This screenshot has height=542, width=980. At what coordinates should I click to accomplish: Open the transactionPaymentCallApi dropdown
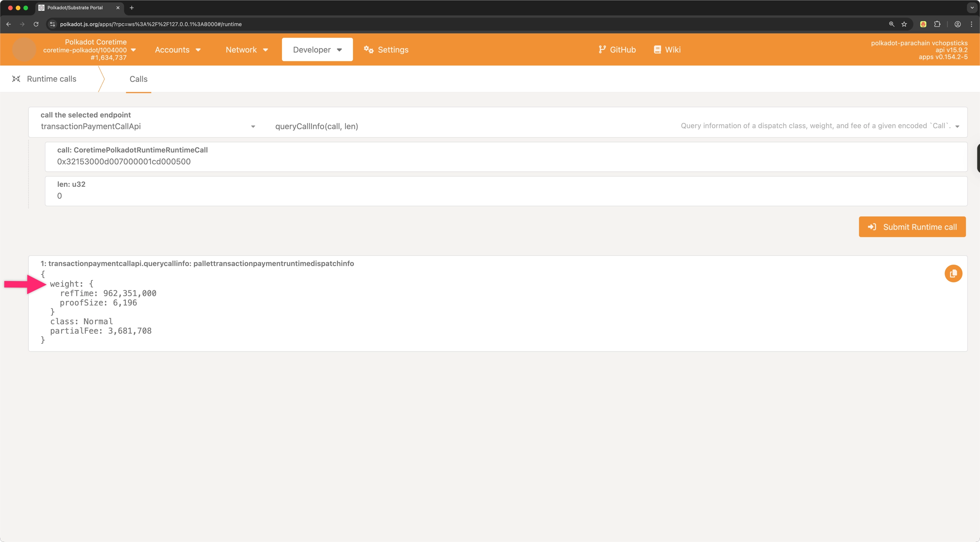coord(148,126)
